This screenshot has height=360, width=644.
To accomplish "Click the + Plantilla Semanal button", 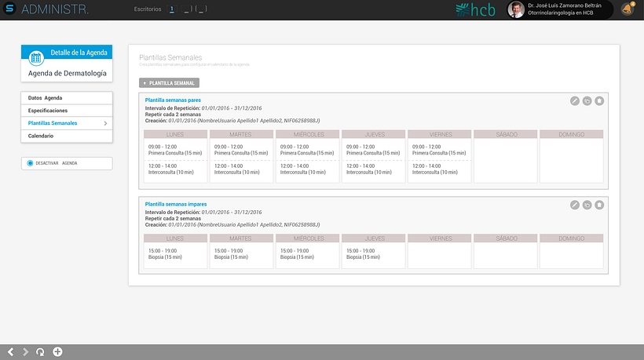I will click(169, 83).
